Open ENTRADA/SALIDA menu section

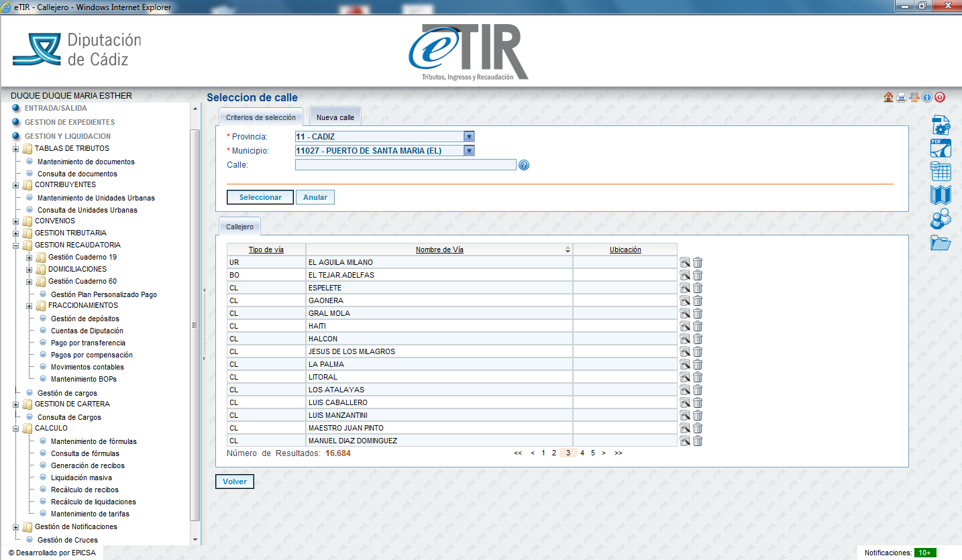click(56, 108)
